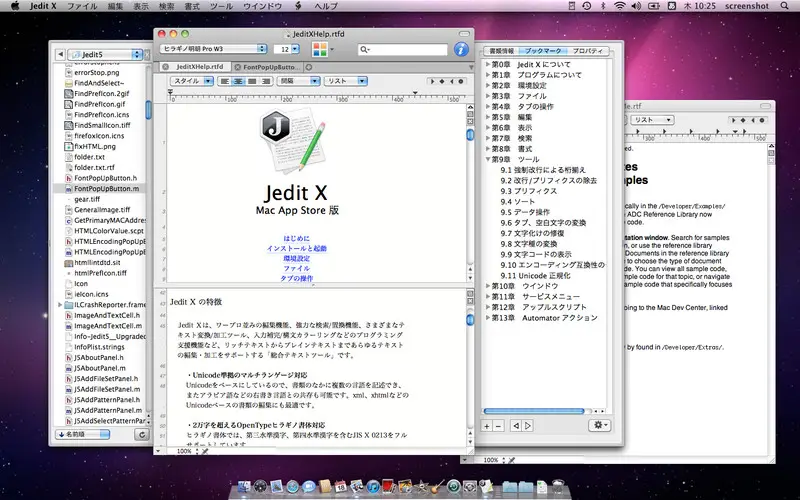
Task: Expand the ILCrashReporter.frame folder
Action: coord(60,305)
